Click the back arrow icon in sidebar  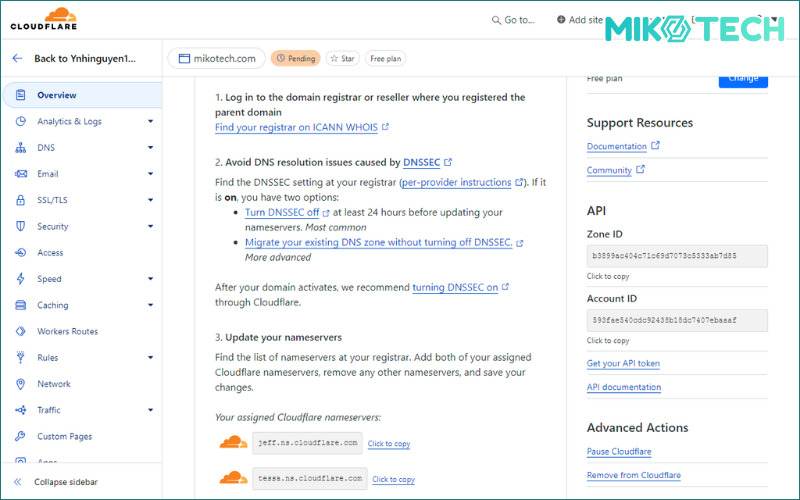[x=17, y=59]
